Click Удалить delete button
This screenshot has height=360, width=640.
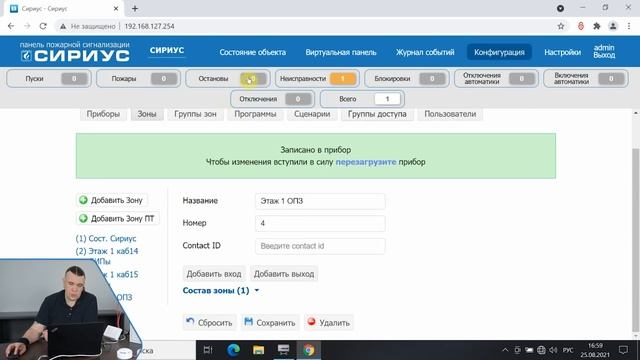point(329,322)
